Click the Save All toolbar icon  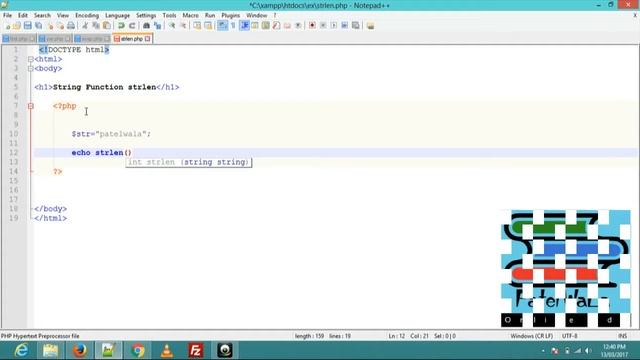[x=38, y=26]
